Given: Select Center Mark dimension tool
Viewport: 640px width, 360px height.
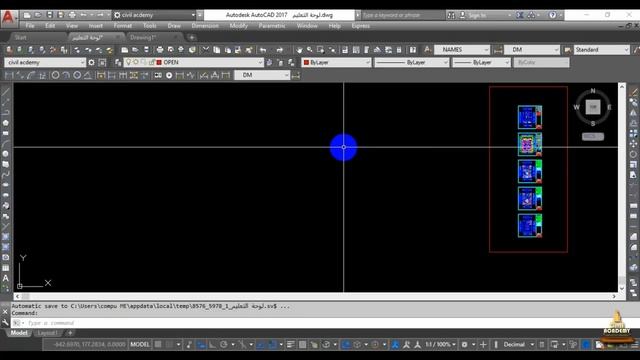Looking at the screenshot, I should click(x=169, y=75).
